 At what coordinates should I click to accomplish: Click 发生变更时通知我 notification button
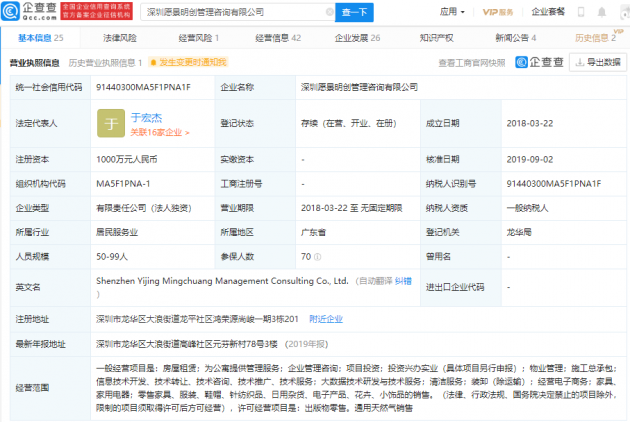click(188, 62)
